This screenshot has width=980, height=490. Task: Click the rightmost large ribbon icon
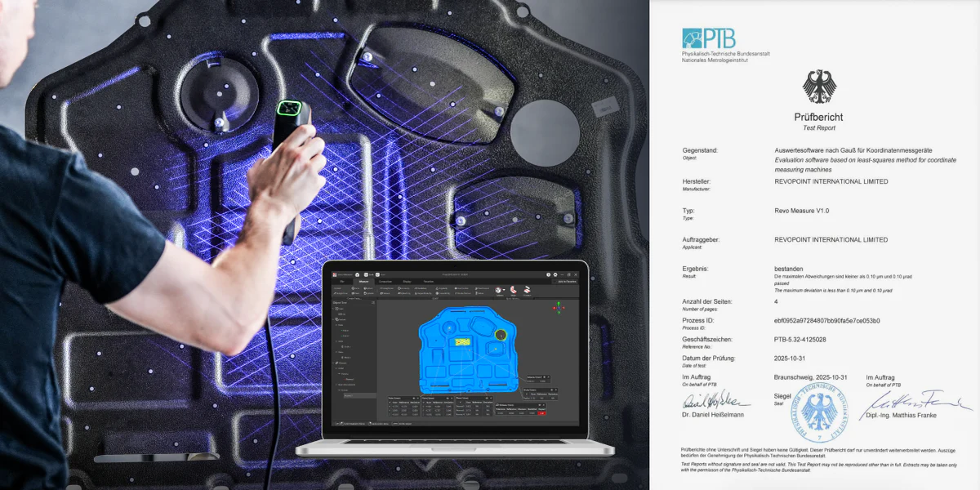click(x=527, y=289)
